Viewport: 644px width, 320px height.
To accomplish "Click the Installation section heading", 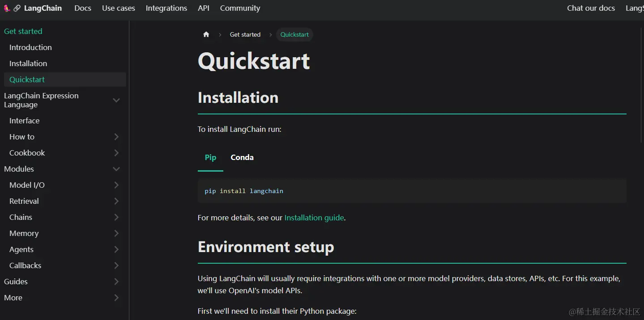I will tap(238, 97).
